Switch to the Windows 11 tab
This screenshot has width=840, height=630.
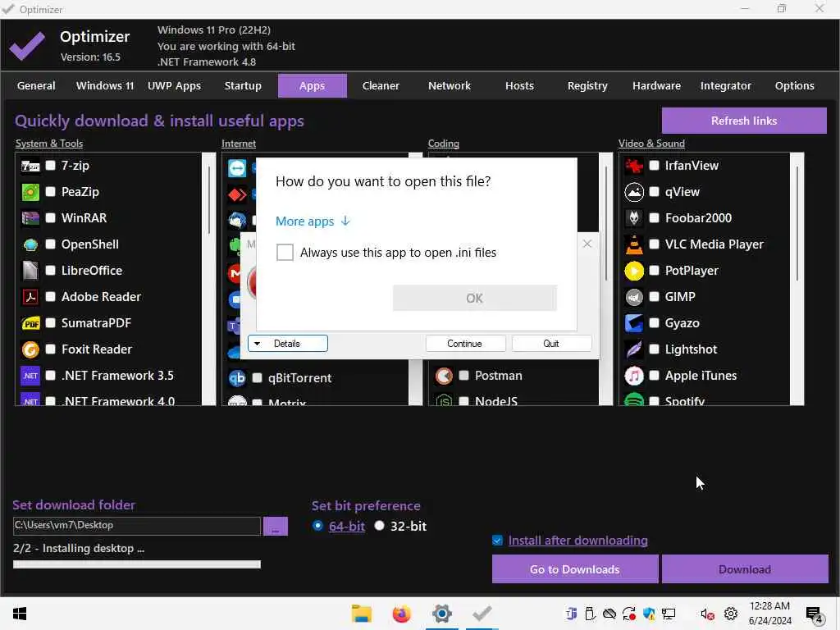[x=105, y=85]
